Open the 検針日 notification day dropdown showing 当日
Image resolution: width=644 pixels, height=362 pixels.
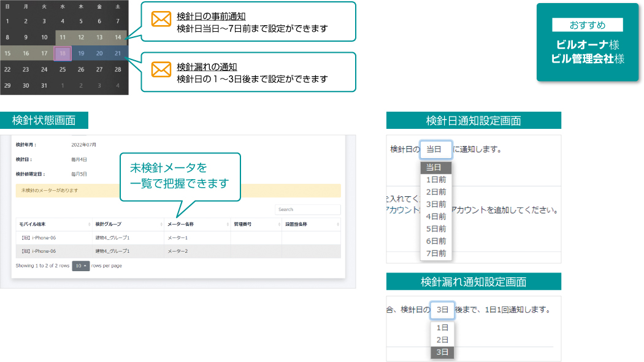tap(435, 150)
